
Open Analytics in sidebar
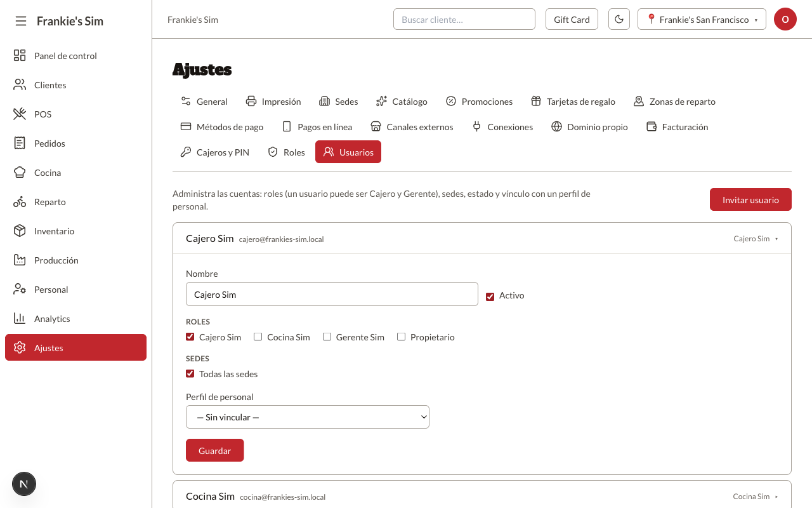(x=75, y=319)
